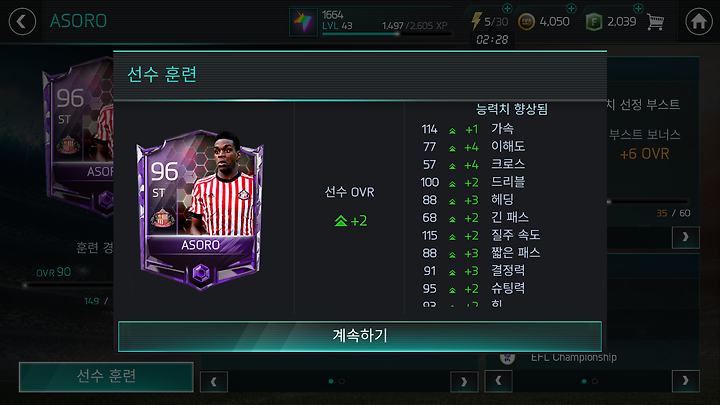Tap the gold coin balance icon
This screenshot has height=405, width=720.
tap(526, 22)
